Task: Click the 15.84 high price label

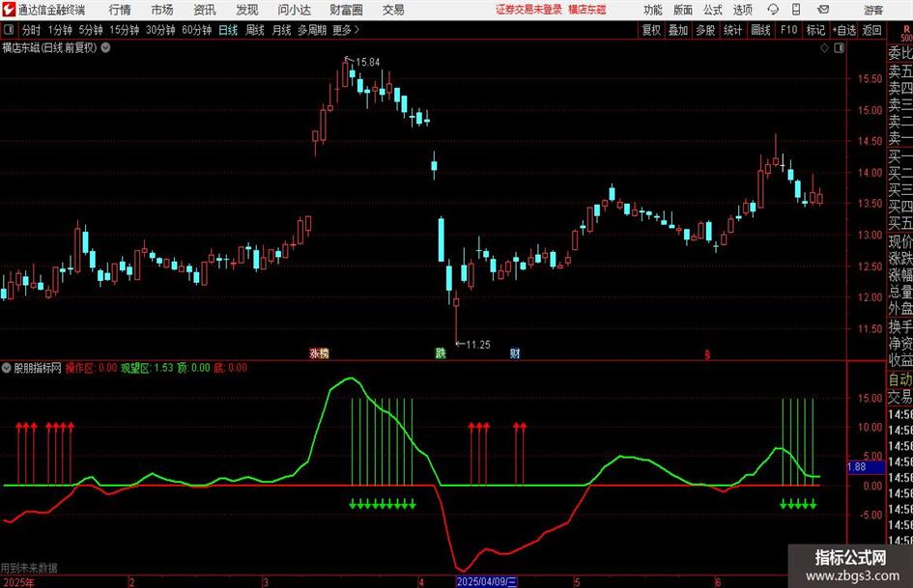Action: tap(367, 62)
